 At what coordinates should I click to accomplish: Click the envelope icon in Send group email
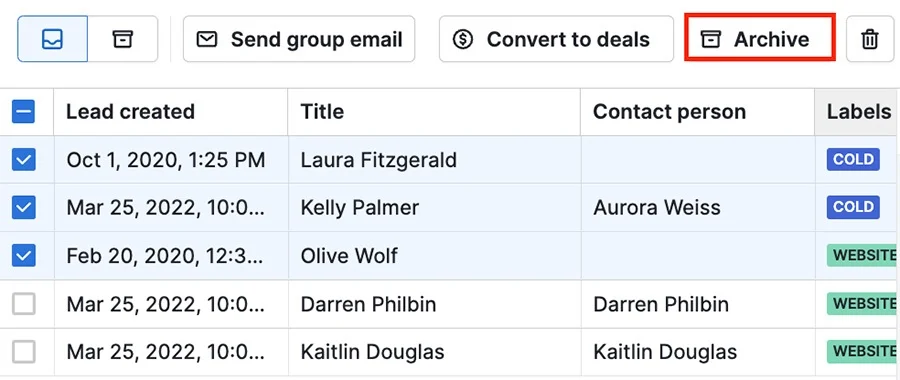pyautogui.click(x=207, y=39)
